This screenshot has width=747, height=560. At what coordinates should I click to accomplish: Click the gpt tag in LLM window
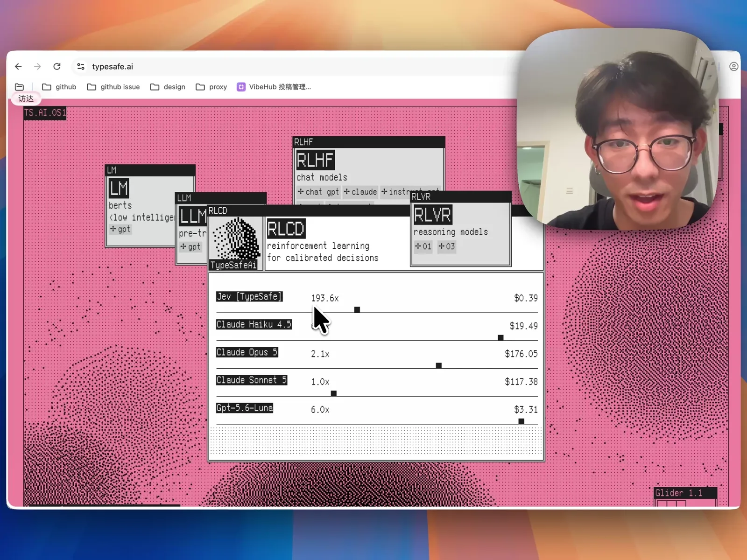coord(190,246)
